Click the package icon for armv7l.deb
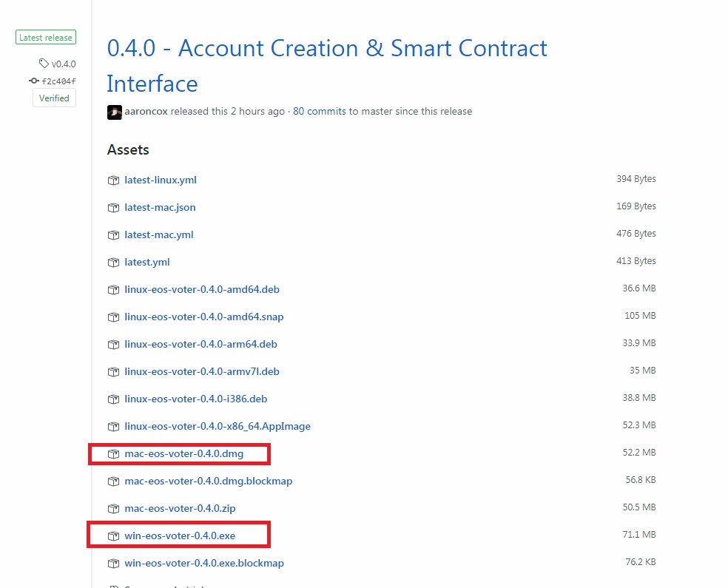 point(113,372)
